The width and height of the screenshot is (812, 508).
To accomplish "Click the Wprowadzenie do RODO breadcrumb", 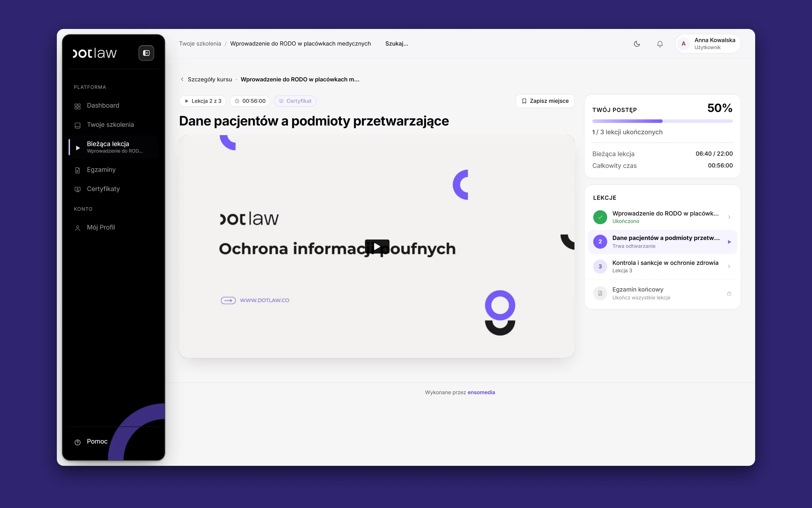I will 300,44.
